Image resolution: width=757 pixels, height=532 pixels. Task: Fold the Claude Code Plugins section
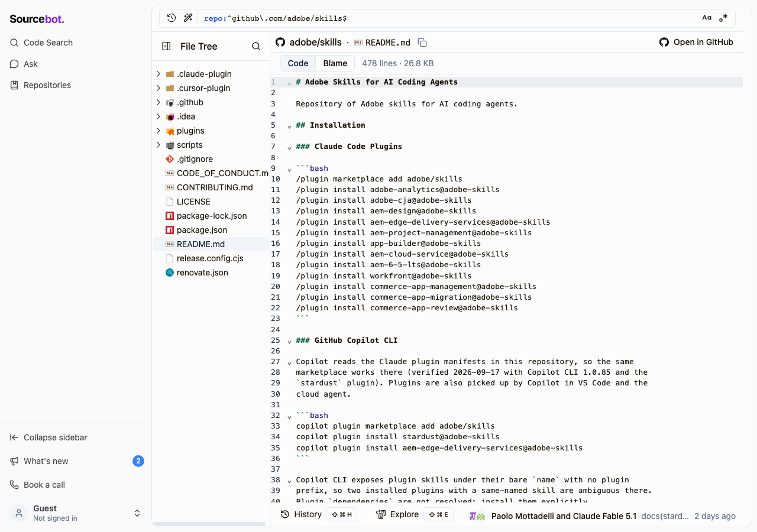click(289, 147)
